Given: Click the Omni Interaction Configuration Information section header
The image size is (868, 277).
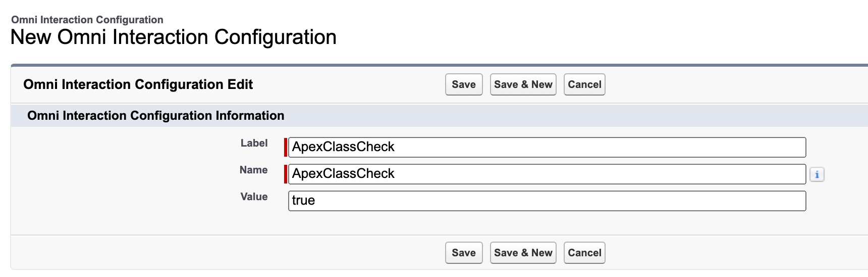Looking at the screenshot, I should point(155,116).
